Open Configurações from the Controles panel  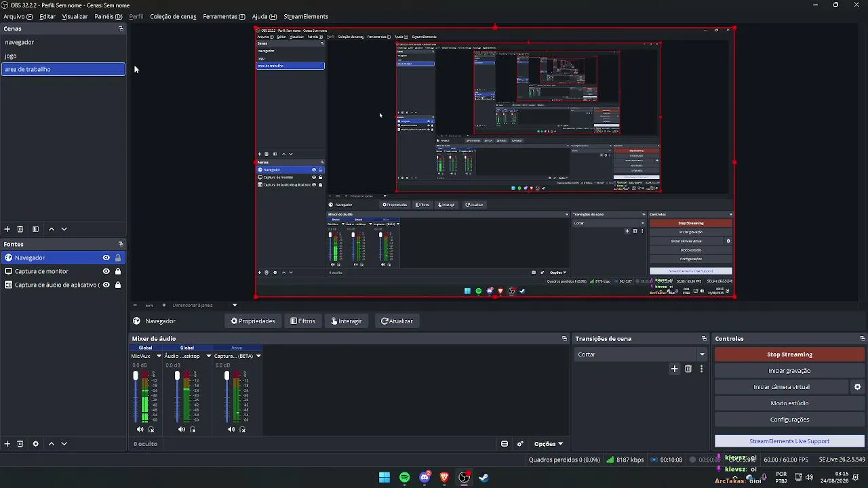pos(789,420)
